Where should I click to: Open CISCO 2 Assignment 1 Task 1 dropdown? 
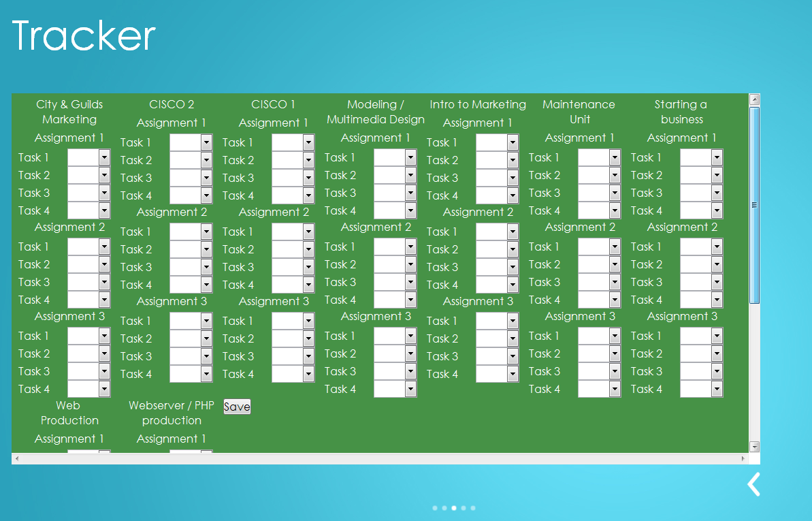(x=191, y=142)
